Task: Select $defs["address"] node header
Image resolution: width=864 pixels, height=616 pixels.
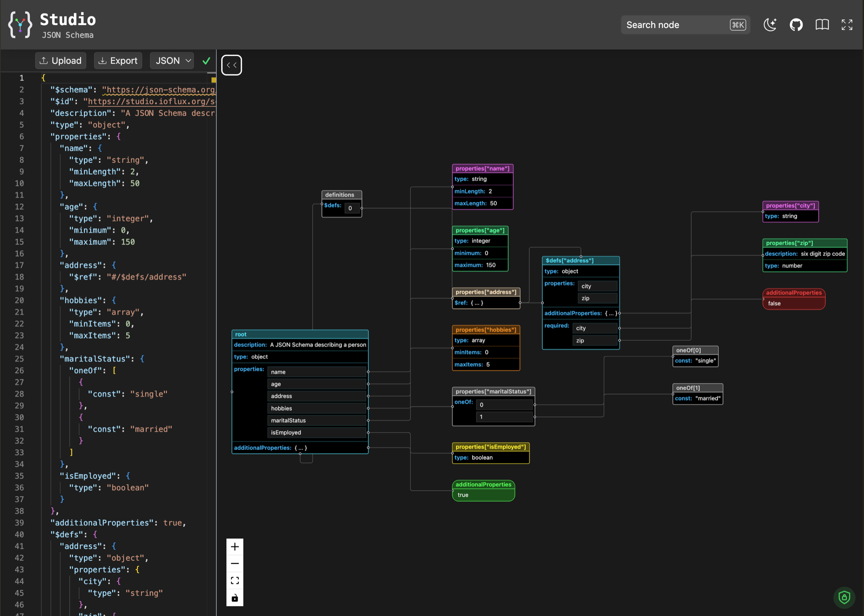Action: [x=581, y=260]
